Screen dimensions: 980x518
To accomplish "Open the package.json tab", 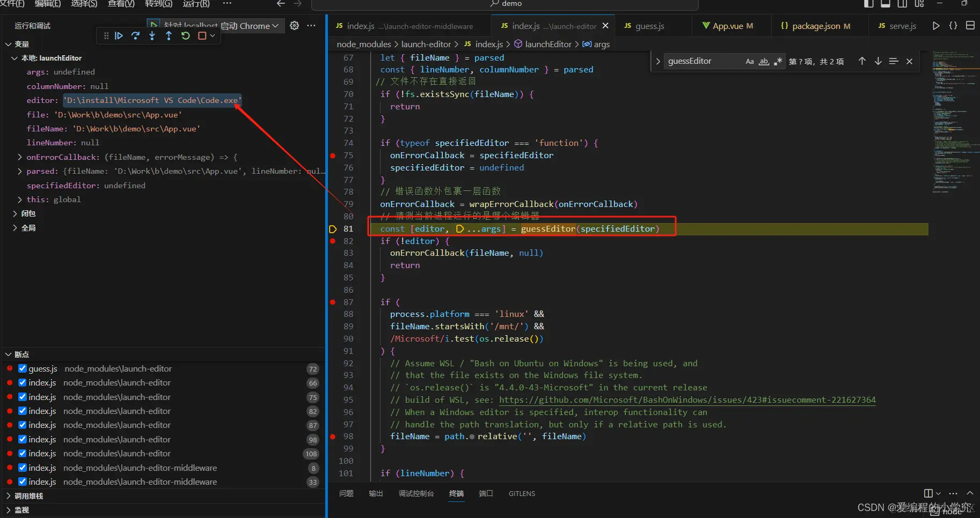I will [x=815, y=26].
